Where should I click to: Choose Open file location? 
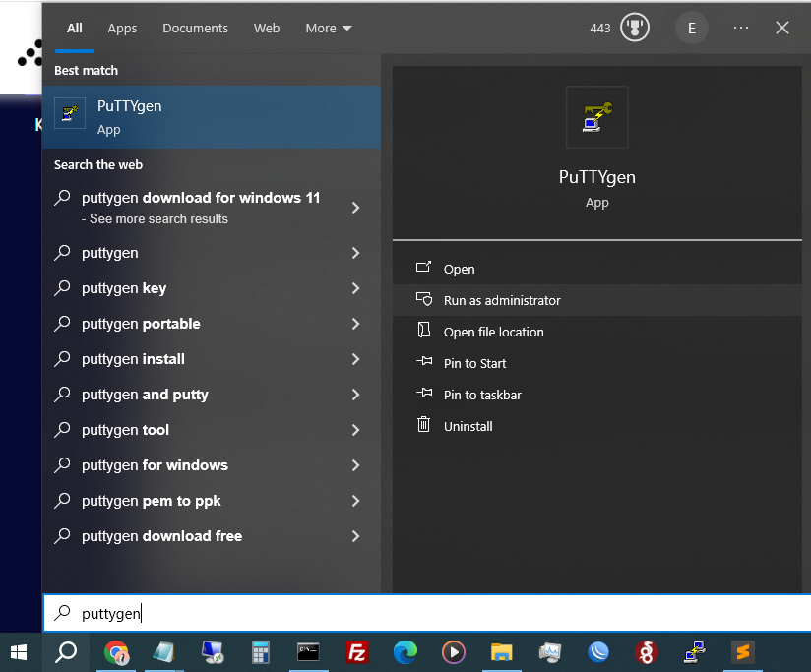[x=493, y=332]
